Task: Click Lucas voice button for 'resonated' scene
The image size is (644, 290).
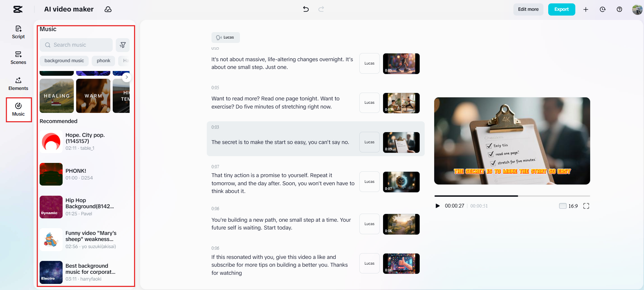Action: click(x=370, y=264)
